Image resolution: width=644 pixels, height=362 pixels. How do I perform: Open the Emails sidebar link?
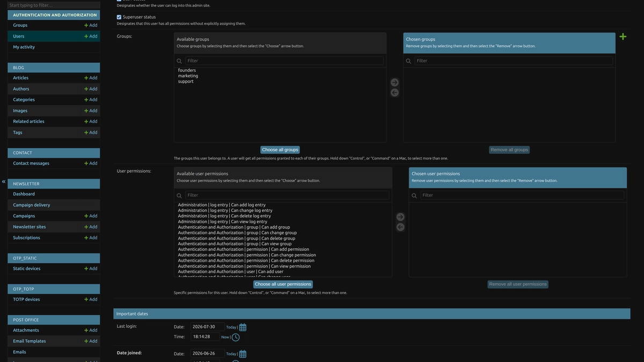click(x=19, y=352)
